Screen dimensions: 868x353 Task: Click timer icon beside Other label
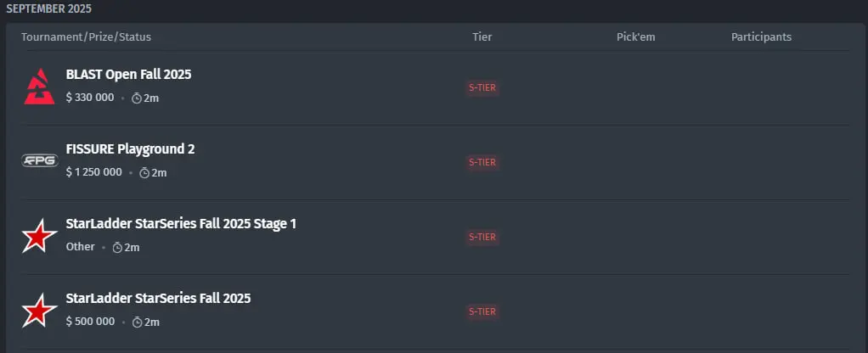(117, 247)
